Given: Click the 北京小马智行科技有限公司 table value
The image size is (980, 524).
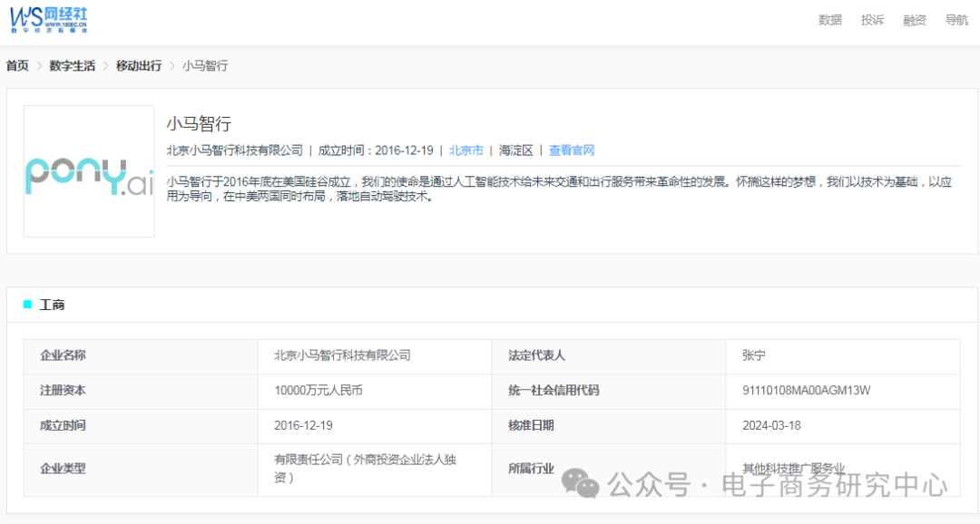Looking at the screenshot, I should pyautogui.click(x=342, y=355).
